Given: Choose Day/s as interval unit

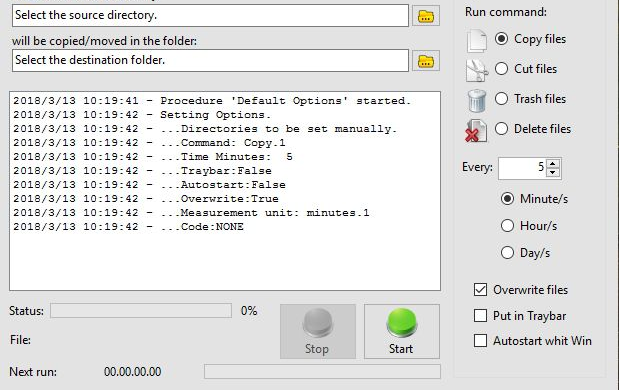Looking at the screenshot, I should coord(507,253).
